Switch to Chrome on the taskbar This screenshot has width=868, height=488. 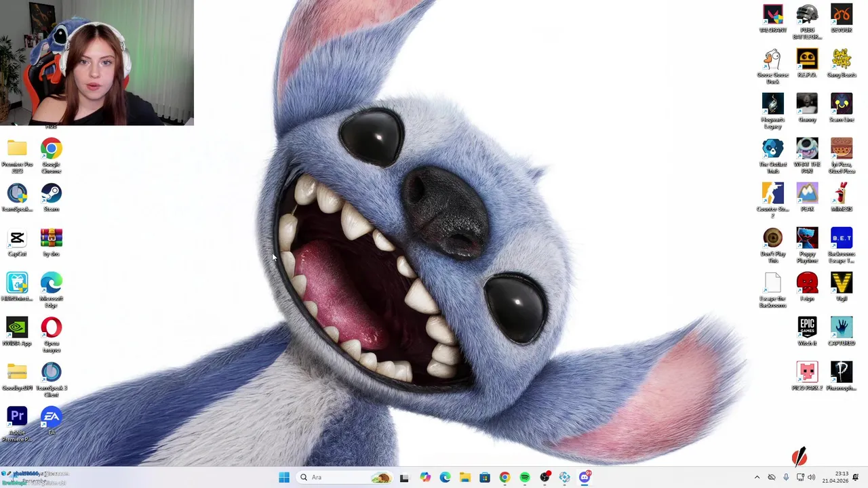click(x=505, y=477)
